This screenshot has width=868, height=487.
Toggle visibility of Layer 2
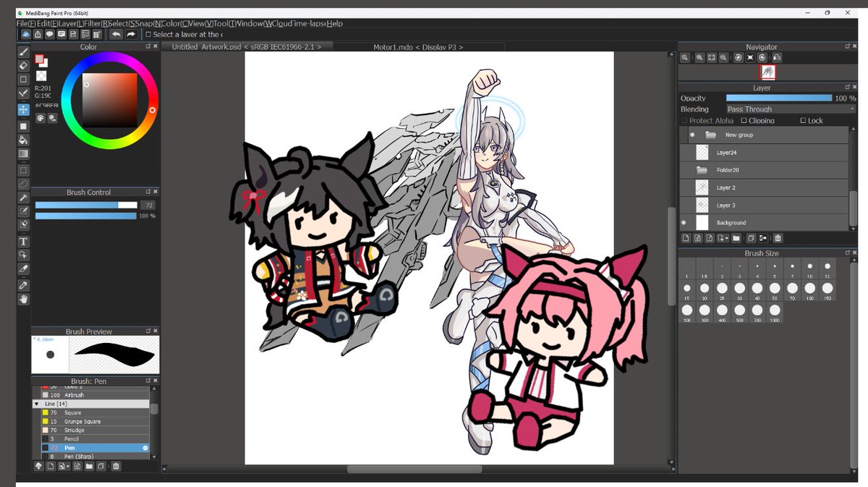pos(684,187)
